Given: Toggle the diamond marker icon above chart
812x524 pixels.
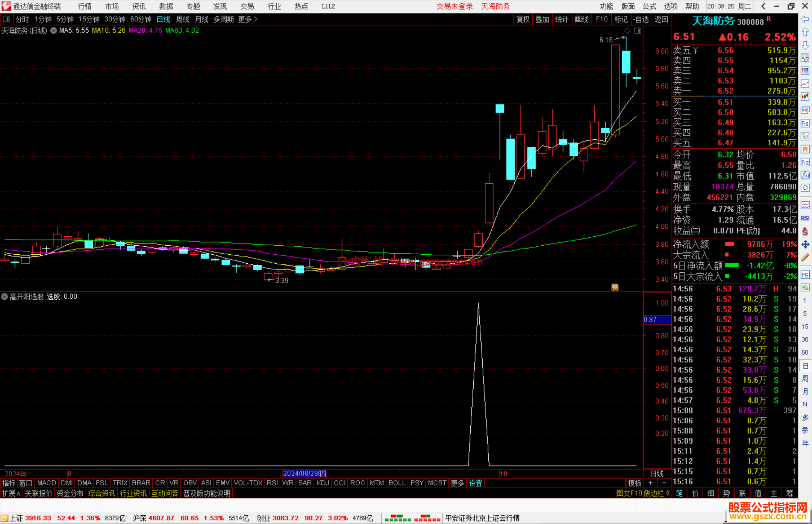Looking at the screenshot, I should [x=627, y=31].
